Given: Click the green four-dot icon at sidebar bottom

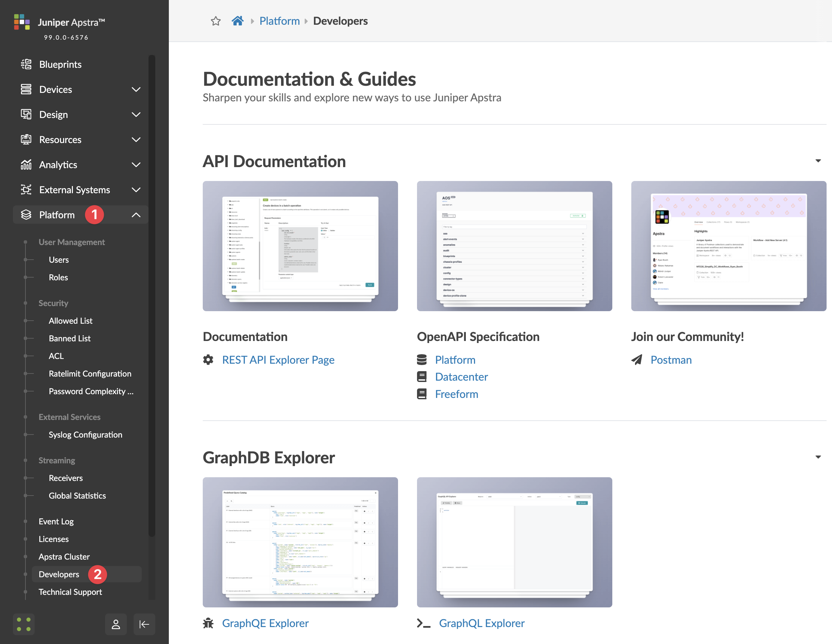Looking at the screenshot, I should 24,624.
